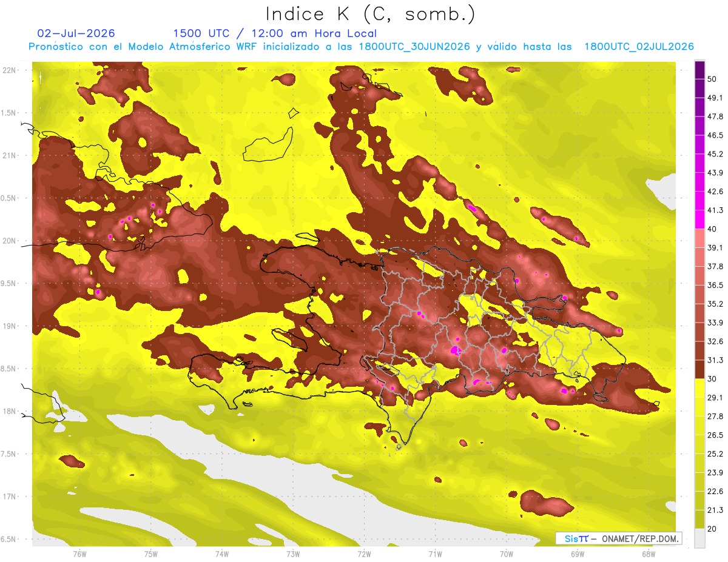The height and width of the screenshot is (562, 728).
Task: Click the "75W" longitude label
Action: point(151,554)
